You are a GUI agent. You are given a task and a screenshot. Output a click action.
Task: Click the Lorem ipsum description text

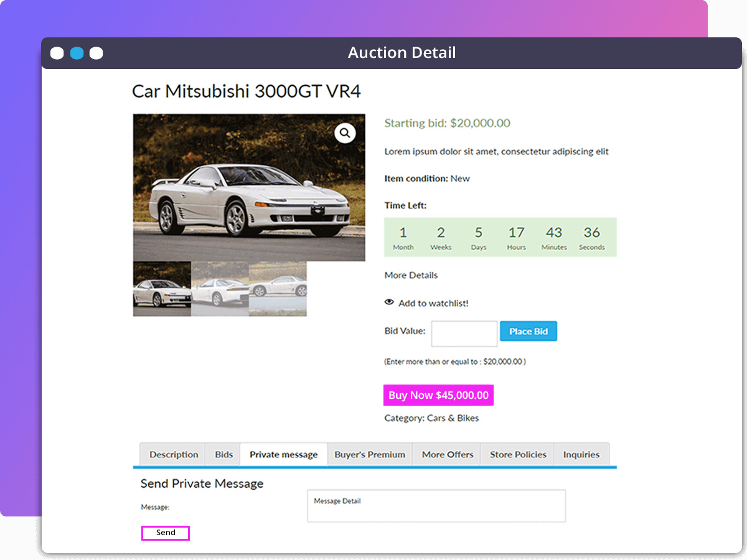496,152
